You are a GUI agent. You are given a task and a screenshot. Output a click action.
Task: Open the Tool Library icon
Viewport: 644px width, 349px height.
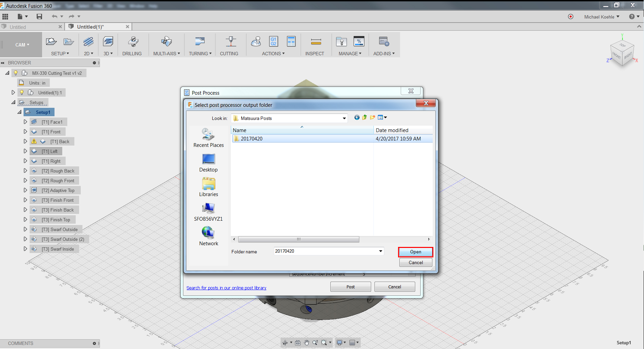[x=342, y=41]
